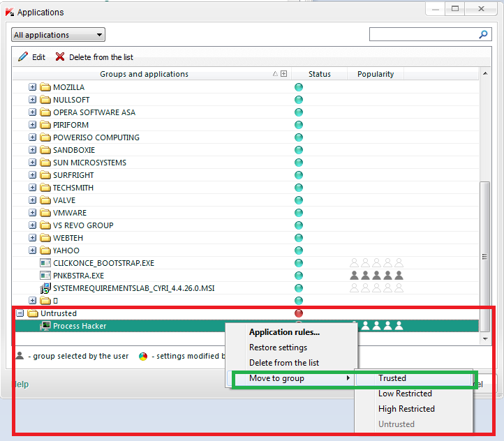Screen dimensions: 504x441
Task: Click the green status dot for YAHOO
Action: [299, 251]
